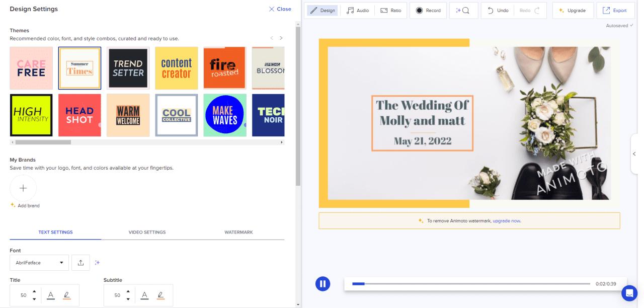This screenshot has height=308, width=644.
Task: Click the upgrade now link
Action: pyautogui.click(x=507, y=220)
